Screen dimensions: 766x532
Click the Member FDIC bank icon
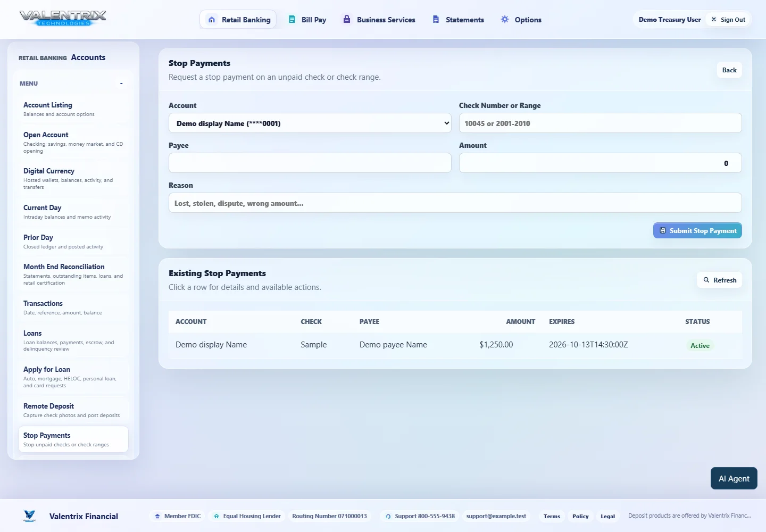tap(157, 516)
